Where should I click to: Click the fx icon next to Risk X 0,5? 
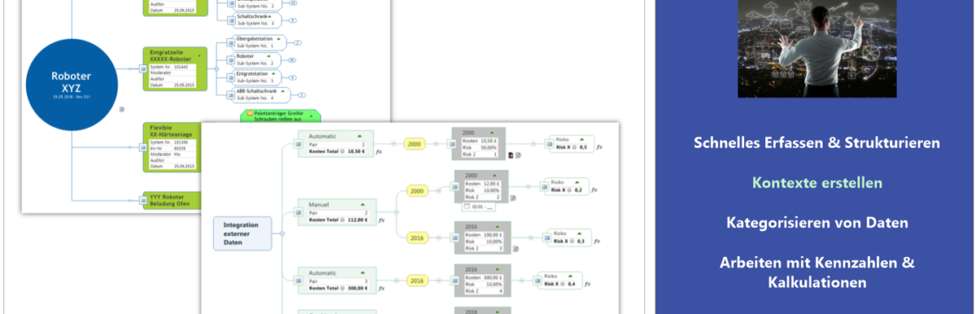[599, 147]
